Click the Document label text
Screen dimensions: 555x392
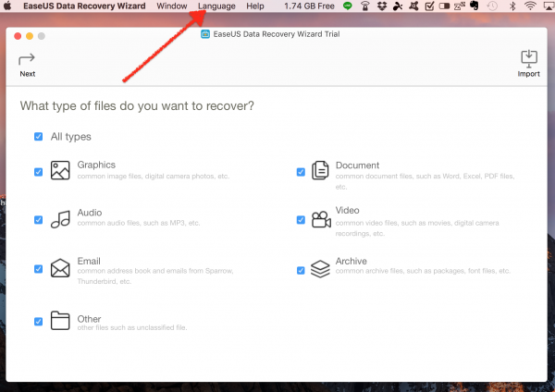pyautogui.click(x=357, y=165)
